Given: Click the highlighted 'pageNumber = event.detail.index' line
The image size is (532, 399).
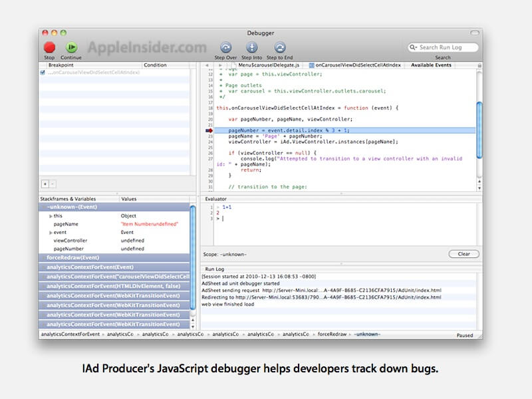Looking at the screenshot, I should (x=344, y=130).
